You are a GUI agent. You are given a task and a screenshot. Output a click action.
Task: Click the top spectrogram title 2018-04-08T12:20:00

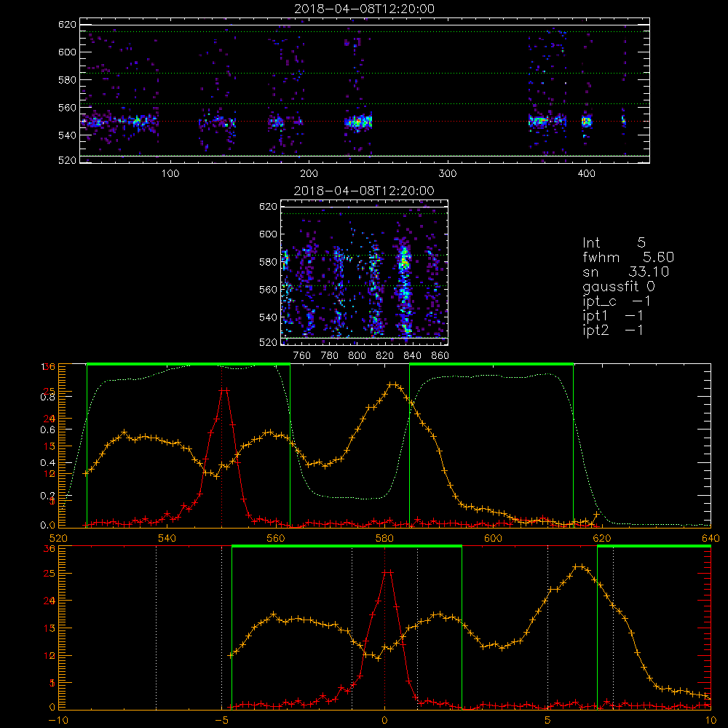[x=364, y=9]
